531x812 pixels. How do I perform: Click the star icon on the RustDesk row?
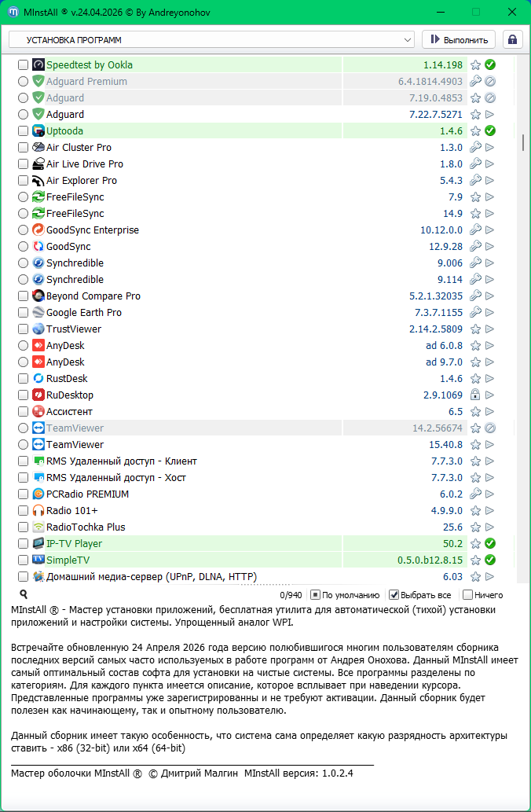pyautogui.click(x=475, y=379)
